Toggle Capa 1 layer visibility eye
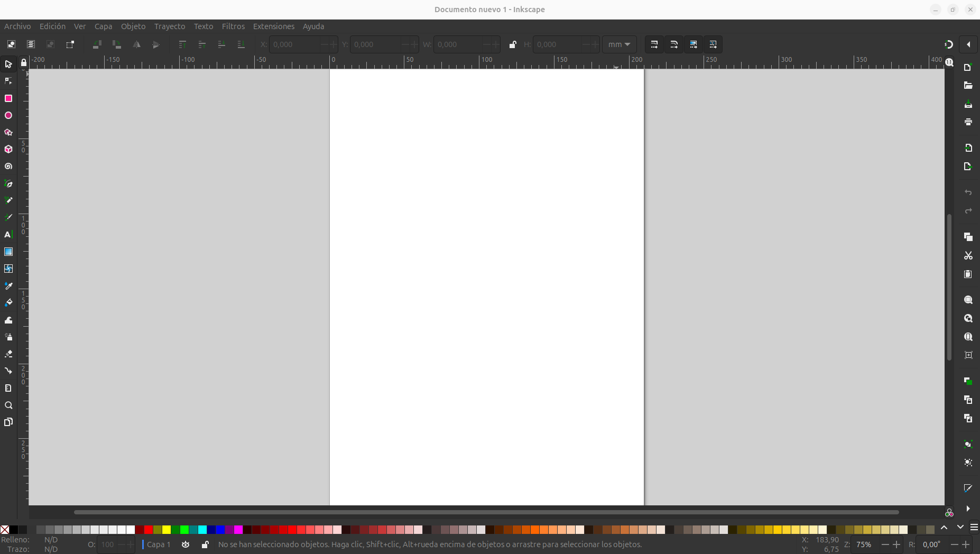Image resolution: width=980 pixels, height=554 pixels. click(186, 544)
